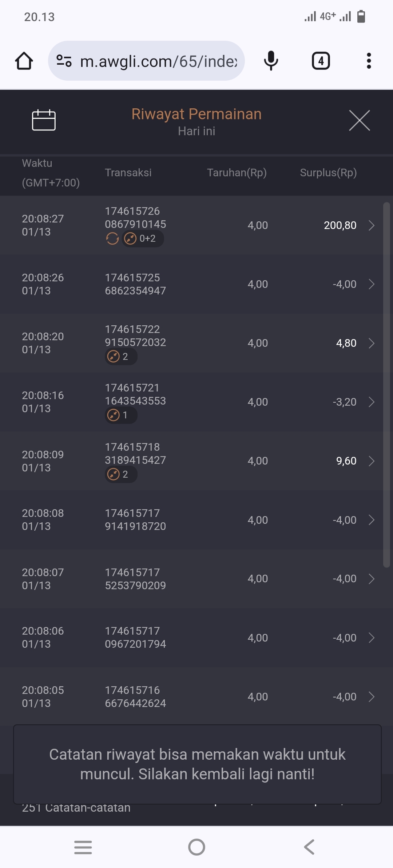Image resolution: width=393 pixels, height=868 pixels.
Task: Expand the 4,80 surplus row chevron
Action: tap(371, 343)
